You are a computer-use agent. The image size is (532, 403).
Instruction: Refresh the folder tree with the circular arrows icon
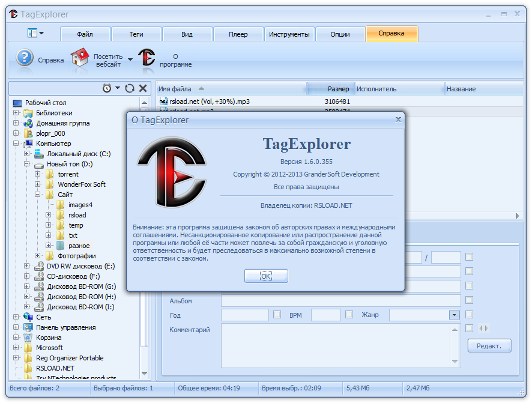coord(130,88)
